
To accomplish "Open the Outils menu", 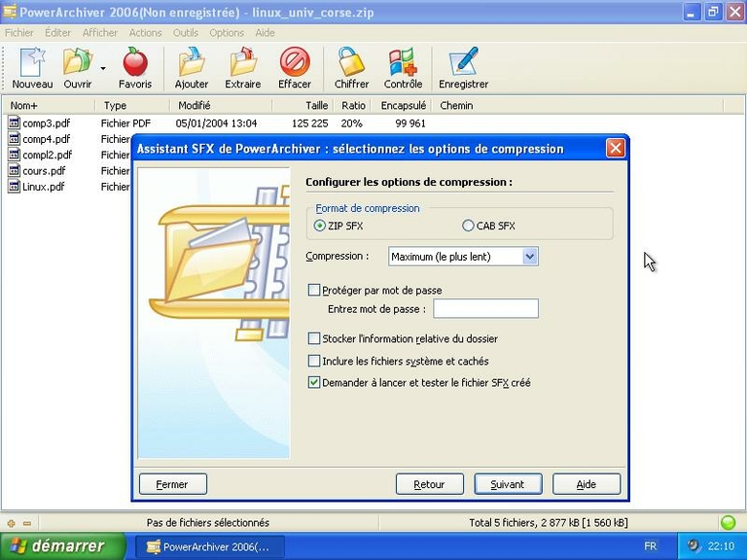I will point(186,33).
